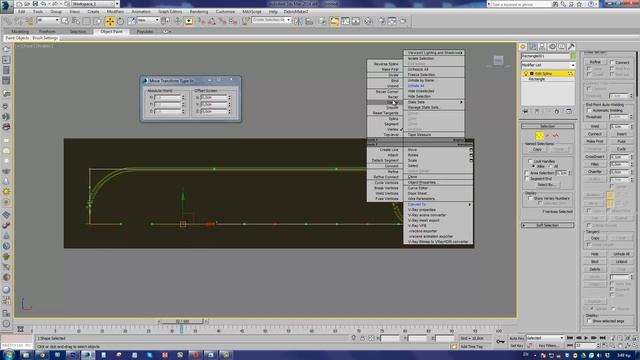Click Go to Start playback button
The width and height of the screenshot is (640, 360).
570,338
